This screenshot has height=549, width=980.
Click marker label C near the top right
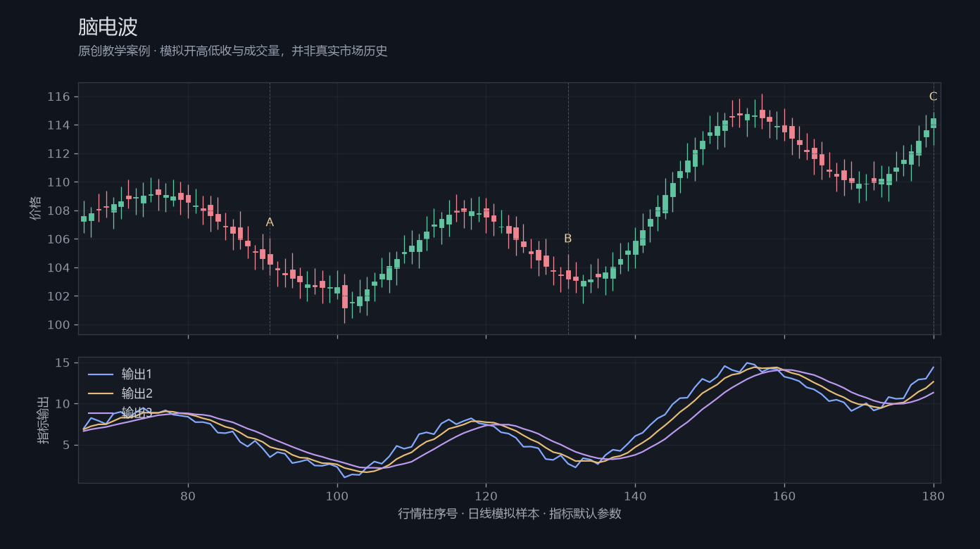coord(933,96)
